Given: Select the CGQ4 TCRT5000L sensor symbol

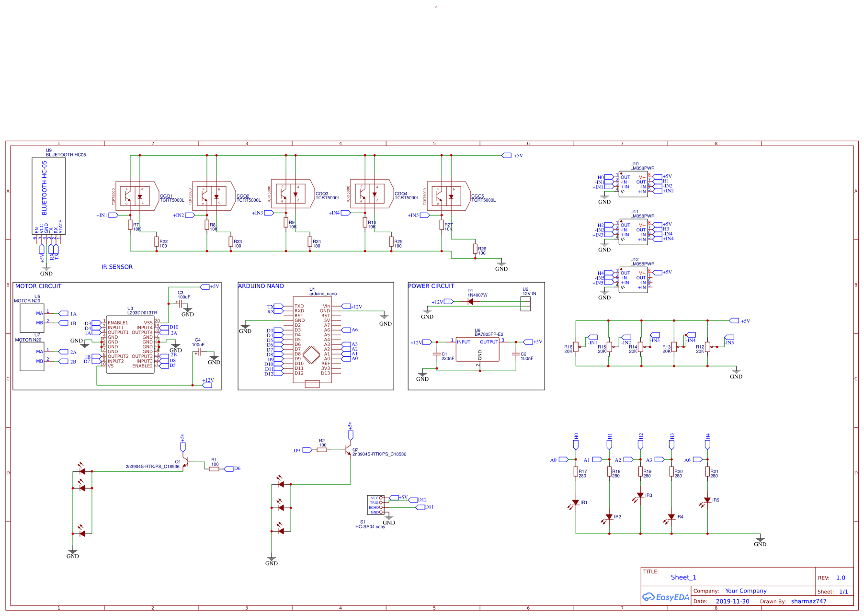Looking at the screenshot, I should [372, 194].
